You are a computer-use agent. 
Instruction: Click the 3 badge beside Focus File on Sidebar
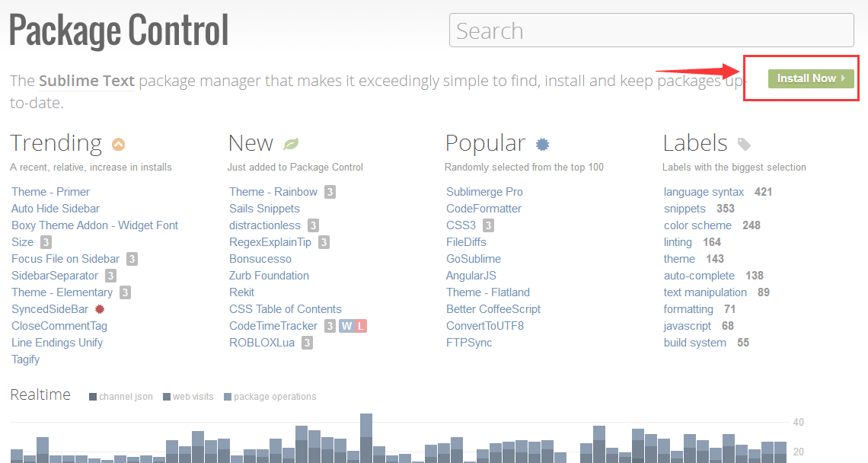132,259
